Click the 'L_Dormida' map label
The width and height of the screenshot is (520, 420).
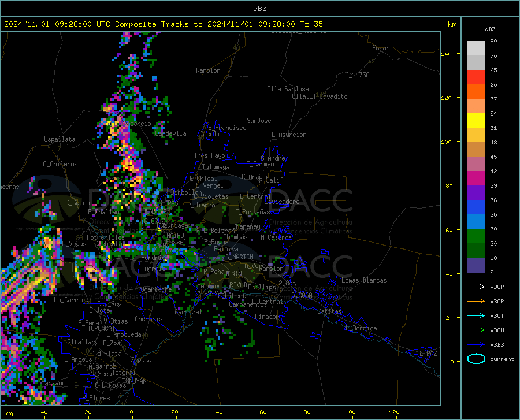[361, 328]
